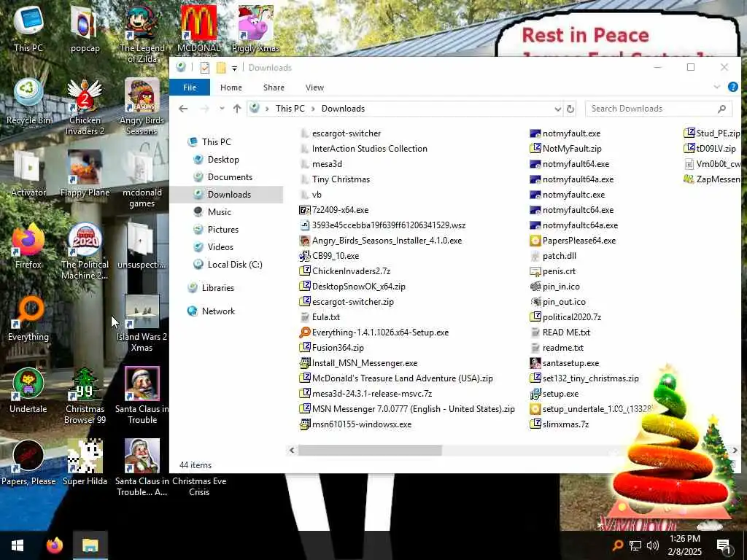
Task: Select Libraries in the navigation pane
Action: pyautogui.click(x=217, y=287)
